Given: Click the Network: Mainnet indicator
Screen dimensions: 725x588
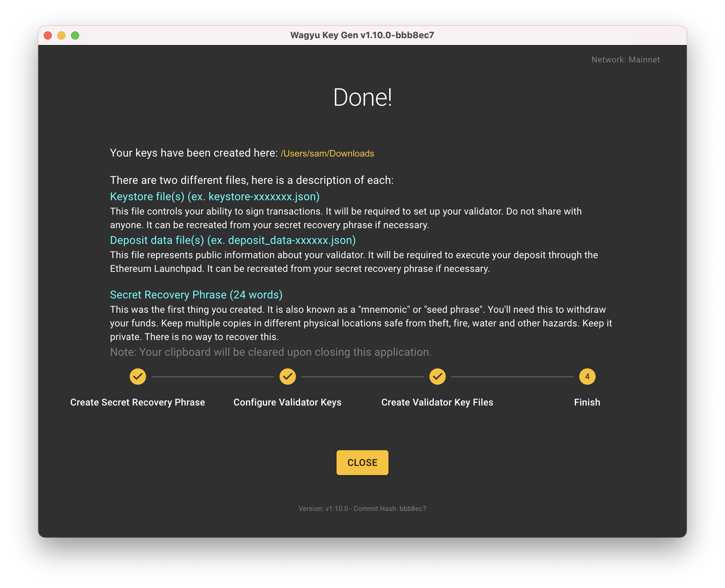Looking at the screenshot, I should tap(625, 60).
